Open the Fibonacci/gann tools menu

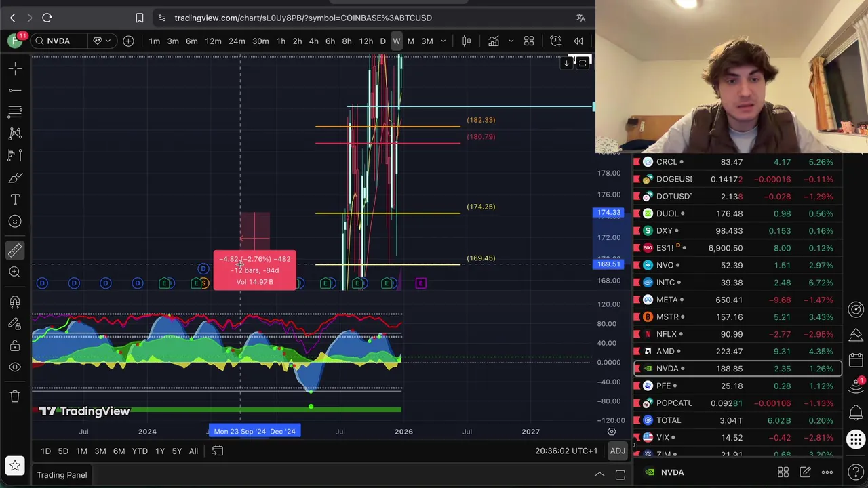tap(15, 112)
